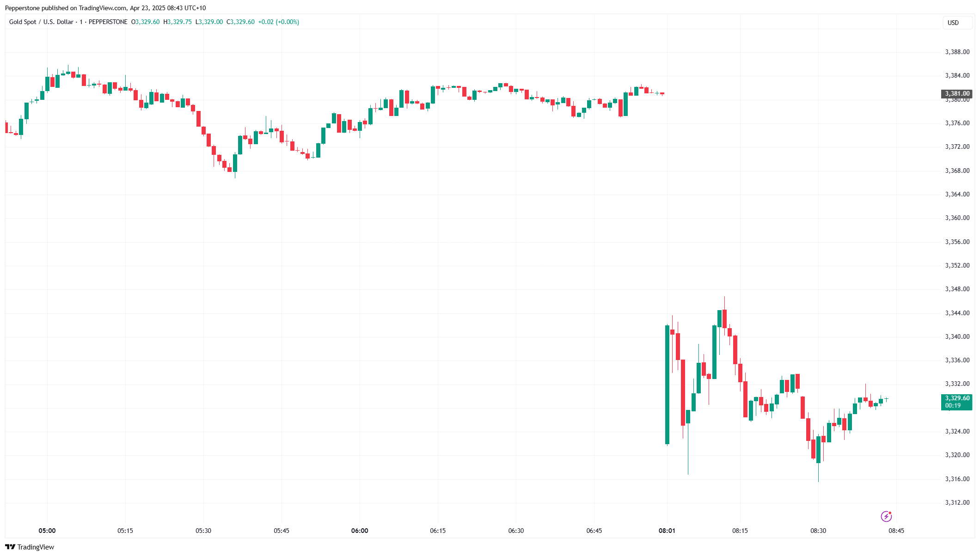The height and width of the screenshot is (556, 980).
Task: Click the purple lightning bolt icon
Action: pos(886,516)
